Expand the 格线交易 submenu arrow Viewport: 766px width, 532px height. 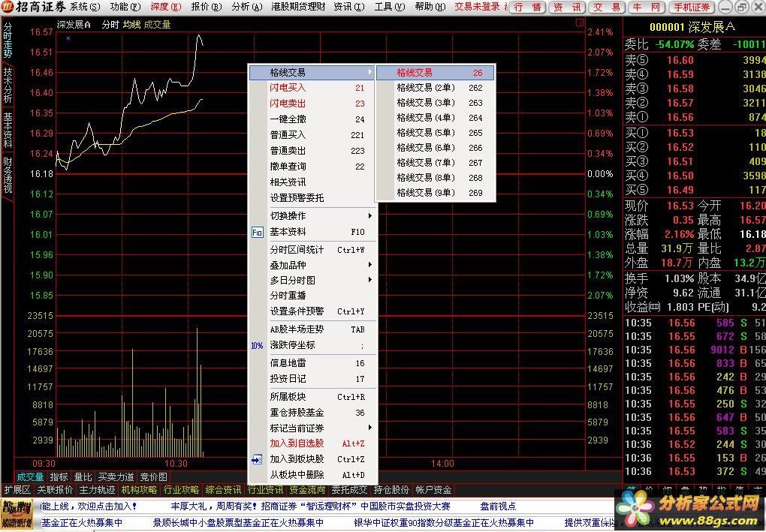pos(369,72)
